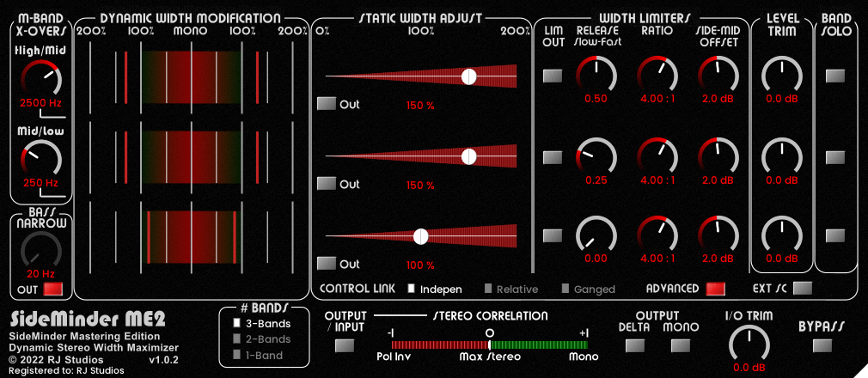This screenshot has height=378, width=868.
Task: Select Relative control link mode
Action: pos(488,289)
